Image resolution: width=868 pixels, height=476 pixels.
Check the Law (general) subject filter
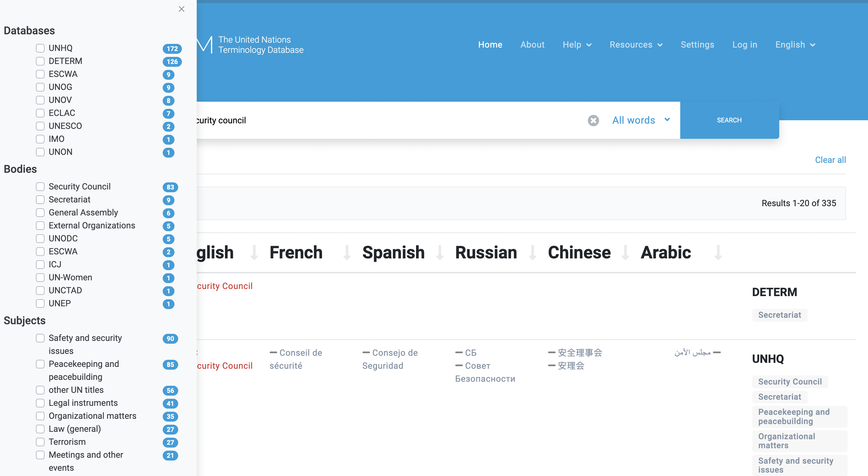point(40,429)
